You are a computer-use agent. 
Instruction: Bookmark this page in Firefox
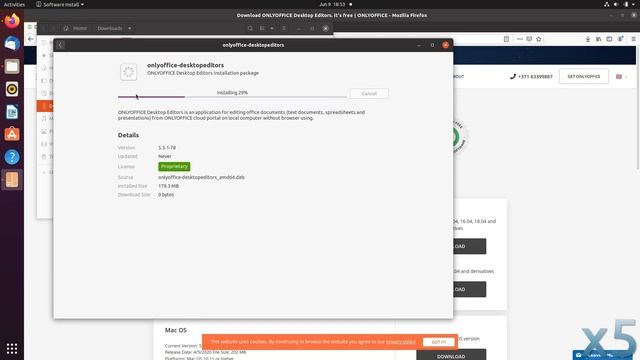[539, 39]
